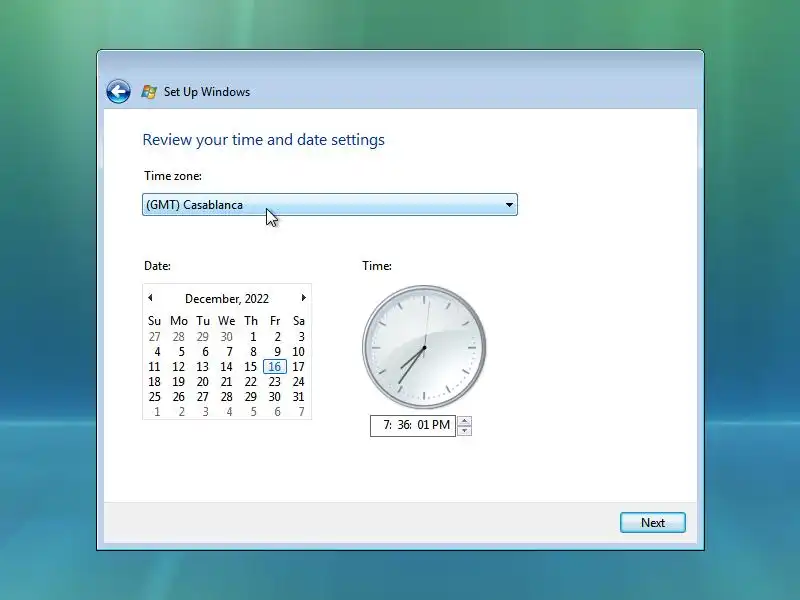Screen dimensions: 800x600
Task: Select December 14 in calendar
Action: 227,366
